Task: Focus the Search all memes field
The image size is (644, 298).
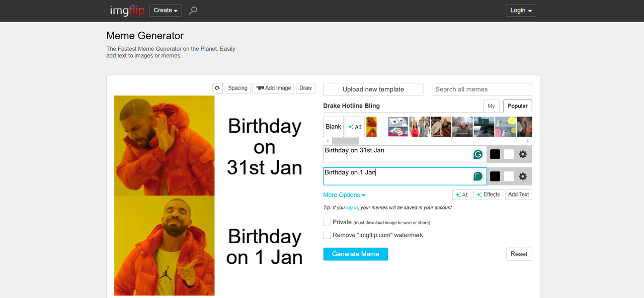Action: tap(481, 89)
